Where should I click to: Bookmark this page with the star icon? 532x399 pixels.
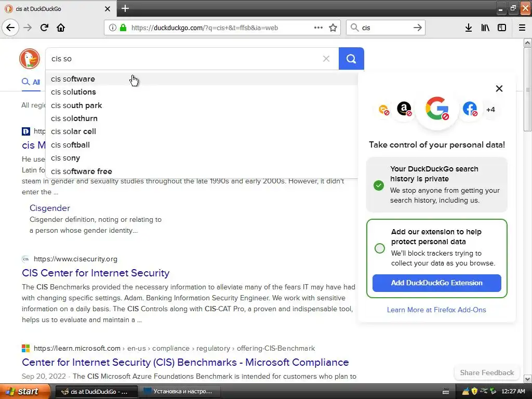point(333,28)
